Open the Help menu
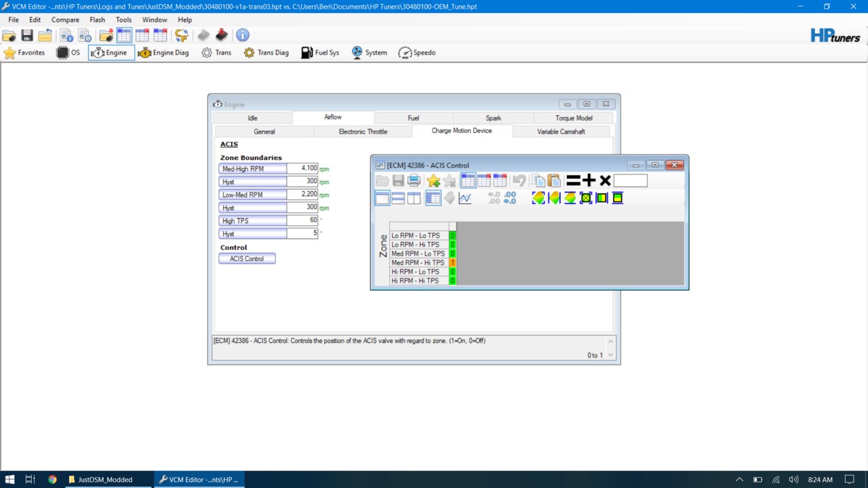This screenshot has width=868, height=488. (x=185, y=20)
